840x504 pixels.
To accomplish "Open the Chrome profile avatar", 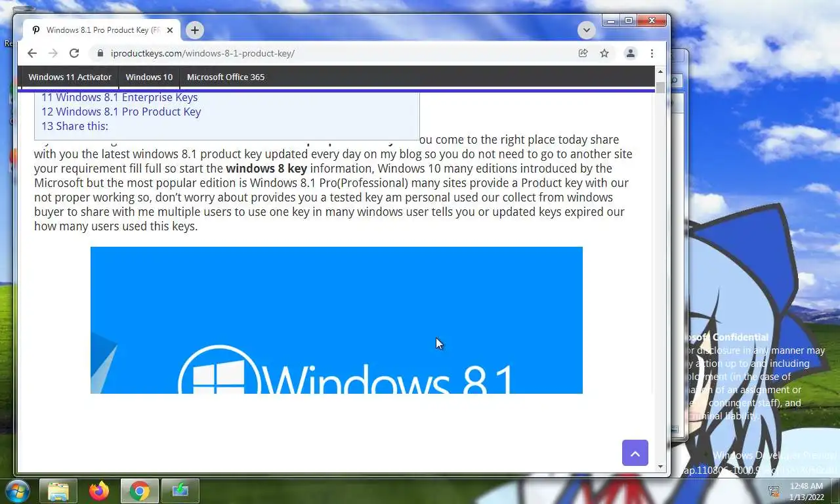I will 631,53.
